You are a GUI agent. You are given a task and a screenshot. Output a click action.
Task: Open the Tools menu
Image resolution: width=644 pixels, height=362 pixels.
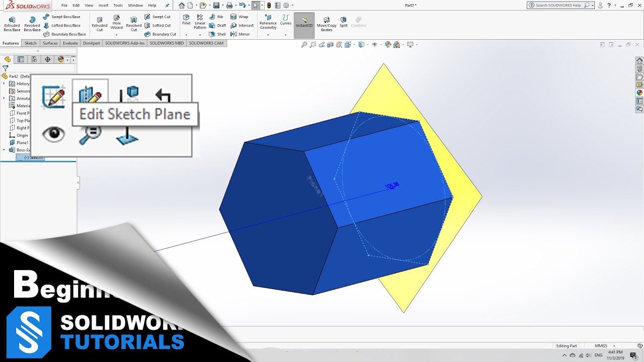tap(118, 6)
